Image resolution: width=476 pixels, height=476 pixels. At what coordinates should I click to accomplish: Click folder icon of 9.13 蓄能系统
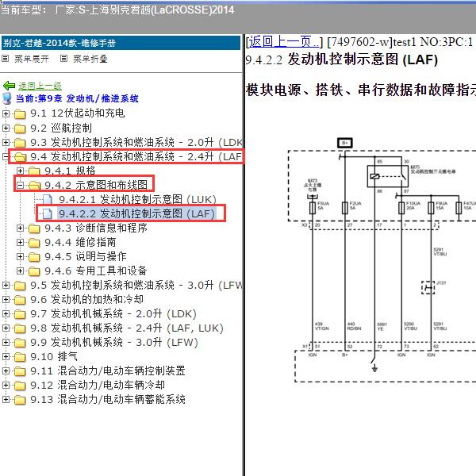20,400
